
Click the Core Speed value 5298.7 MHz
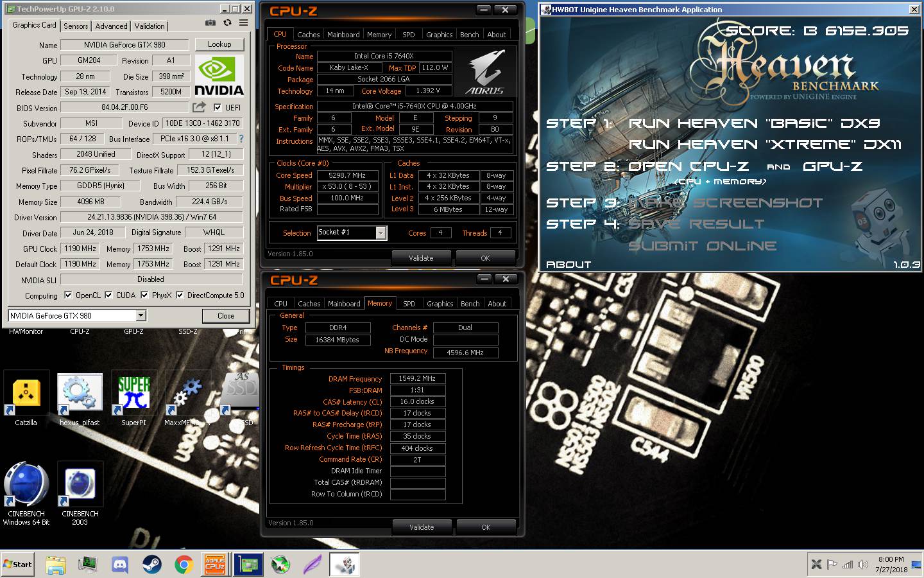click(347, 175)
